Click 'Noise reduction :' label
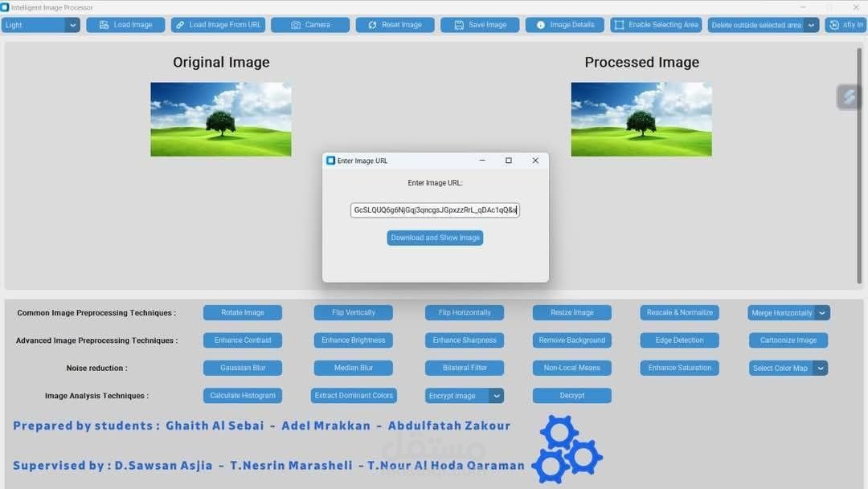This screenshot has height=489, width=868. (97, 369)
